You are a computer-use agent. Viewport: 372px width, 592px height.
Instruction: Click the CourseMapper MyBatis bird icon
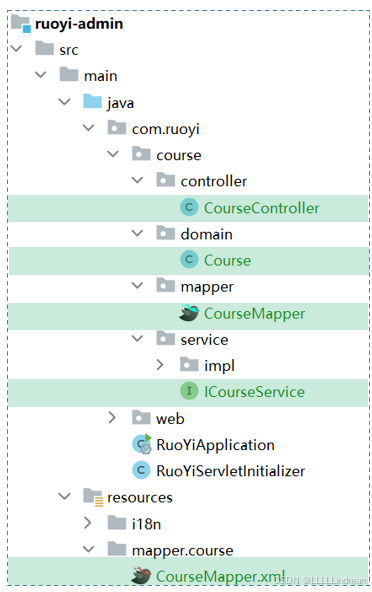[x=189, y=313]
